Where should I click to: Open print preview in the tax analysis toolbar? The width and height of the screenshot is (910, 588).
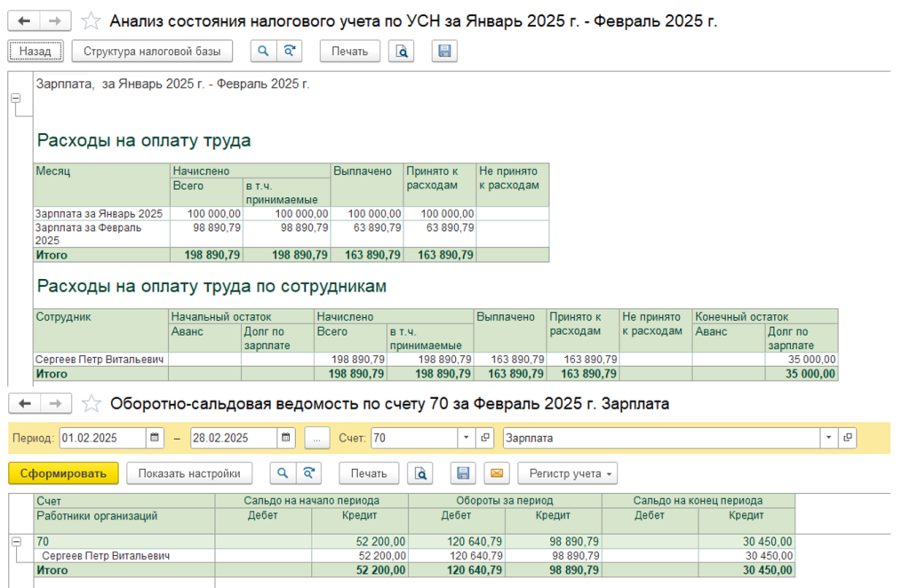401,51
